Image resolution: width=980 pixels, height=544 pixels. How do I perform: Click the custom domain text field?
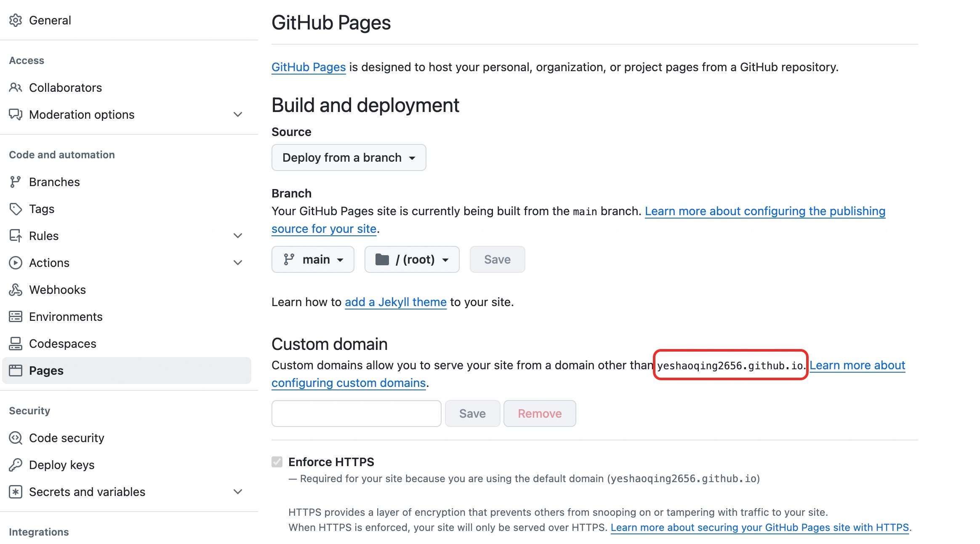[356, 413]
